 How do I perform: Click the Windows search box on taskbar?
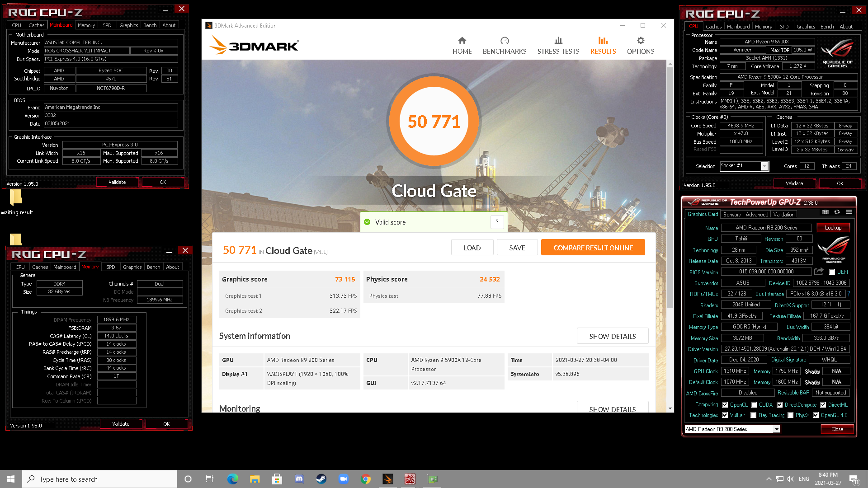point(99,479)
